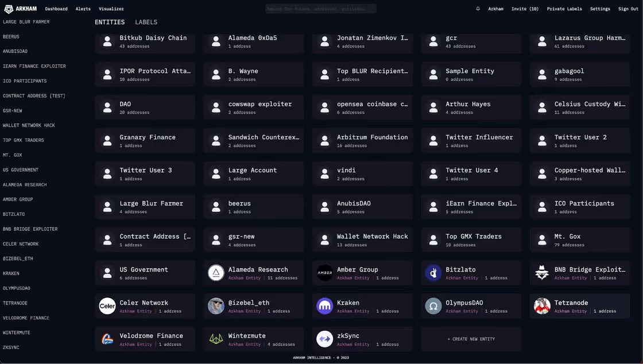The width and height of the screenshot is (643, 364).
Task: Click the Amber Group logo icon
Action: 325,273
